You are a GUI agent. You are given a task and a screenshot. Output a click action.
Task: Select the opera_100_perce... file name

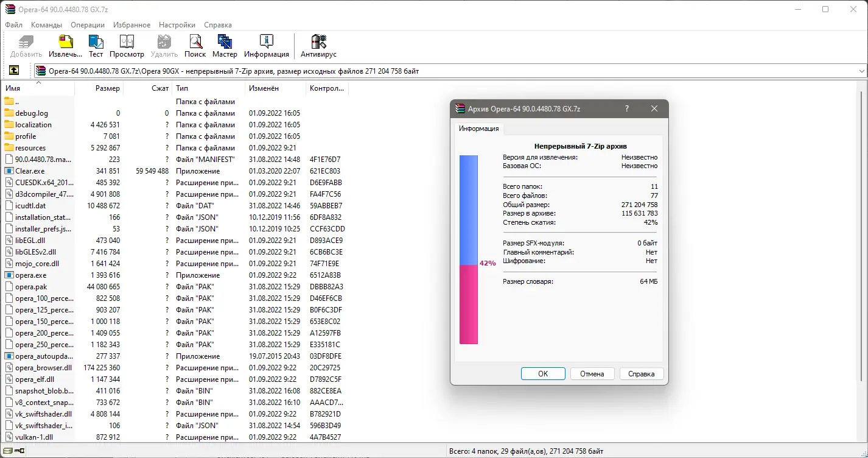[44, 298]
